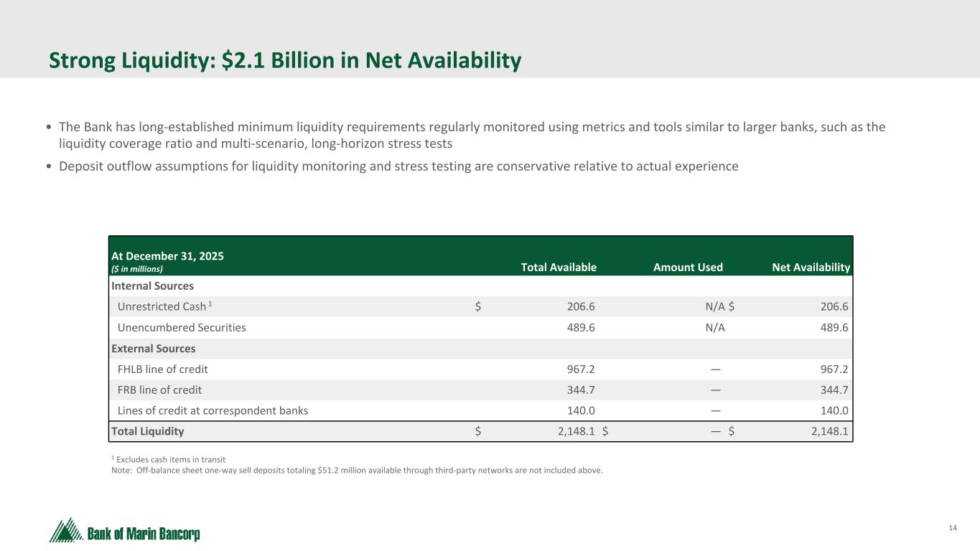Select the page number 14
Screen dimensions: 980x551
(x=953, y=529)
